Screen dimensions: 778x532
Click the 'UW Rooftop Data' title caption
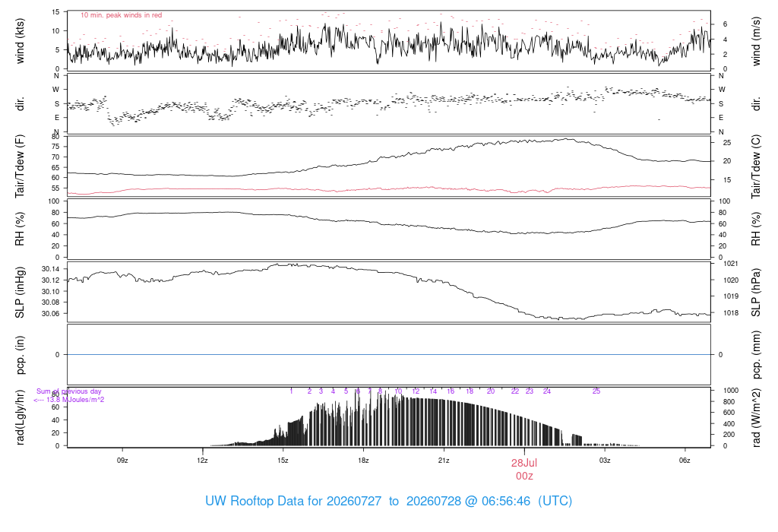[x=388, y=502]
